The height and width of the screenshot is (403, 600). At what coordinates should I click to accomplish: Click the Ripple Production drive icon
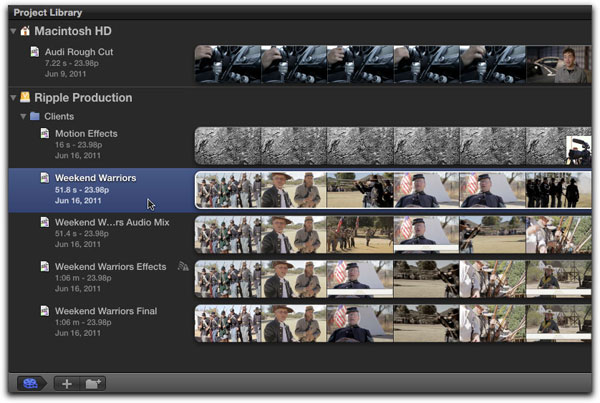(x=25, y=97)
